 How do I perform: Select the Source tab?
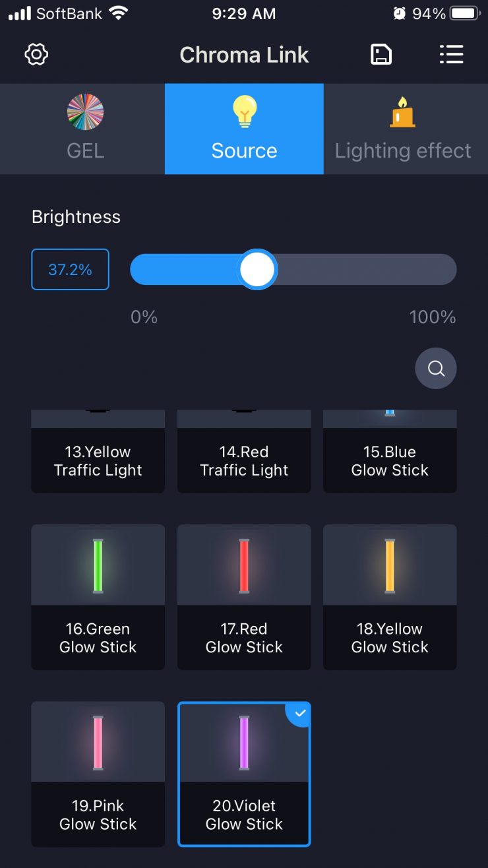[244, 129]
